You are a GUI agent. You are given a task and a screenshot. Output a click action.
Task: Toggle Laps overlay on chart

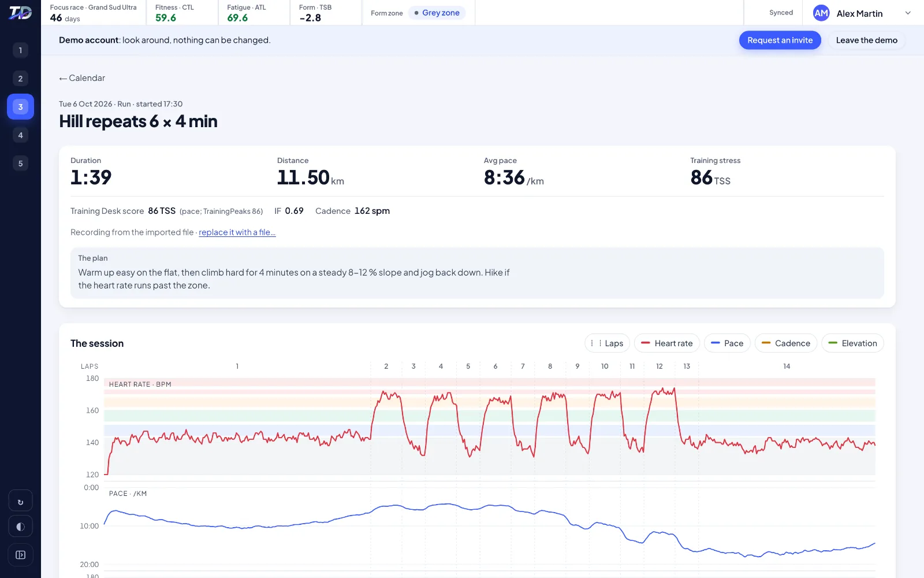tap(607, 343)
